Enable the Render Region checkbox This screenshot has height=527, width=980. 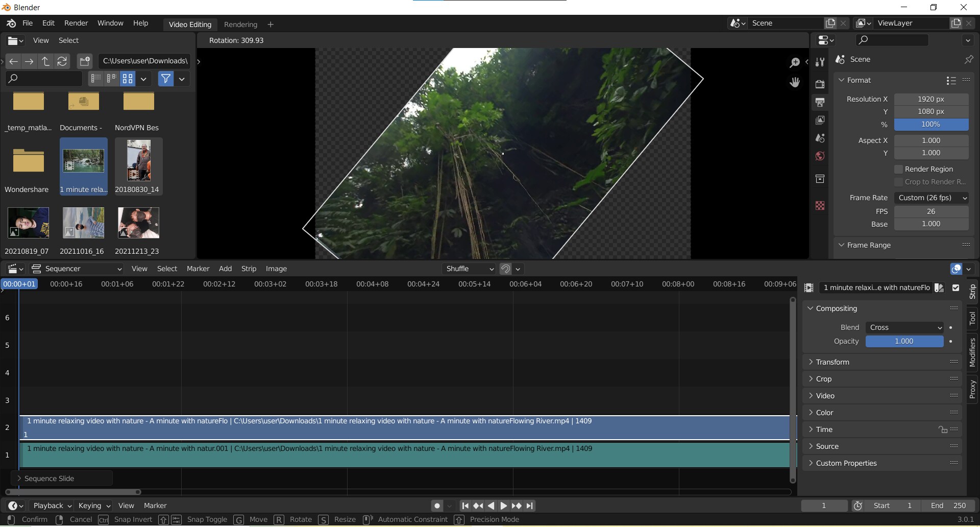[x=899, y=169]
